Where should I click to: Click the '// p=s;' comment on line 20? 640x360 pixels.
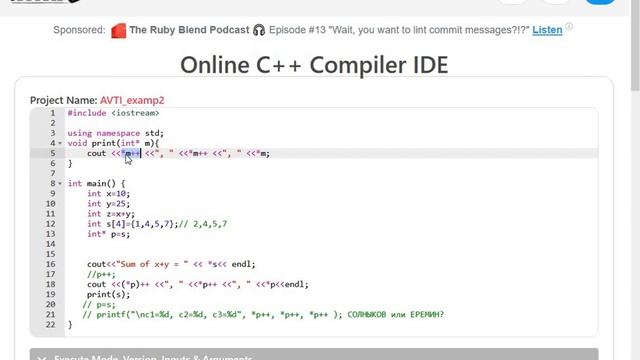(x=99, y=304)
